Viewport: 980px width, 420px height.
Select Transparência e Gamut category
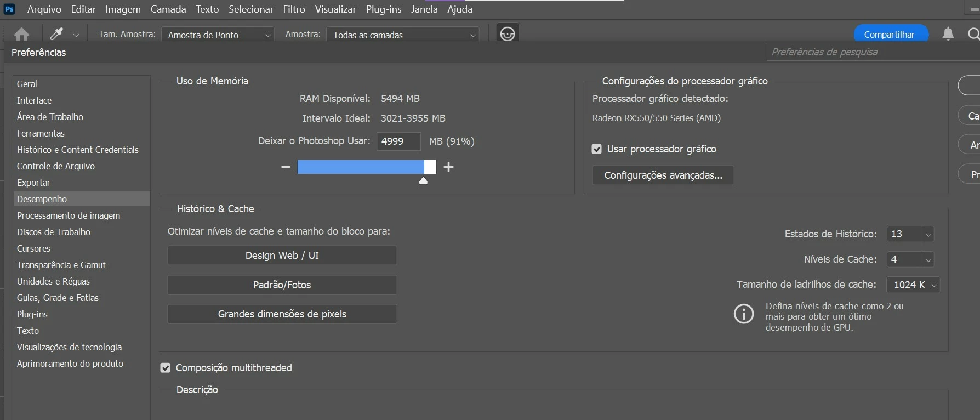click(x=82, y=265)
